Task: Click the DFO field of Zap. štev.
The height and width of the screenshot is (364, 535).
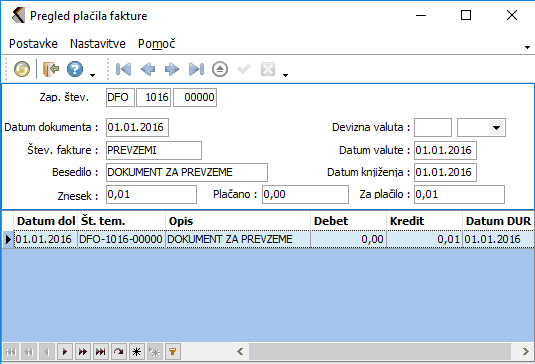Action: pos(120,98)
